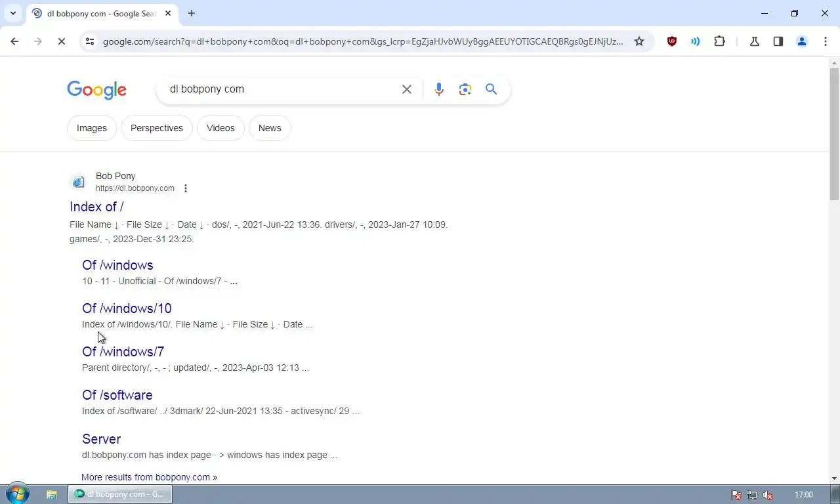Click 'More results from bobpony.com'
840x504 pixels.
click(149, 477)
